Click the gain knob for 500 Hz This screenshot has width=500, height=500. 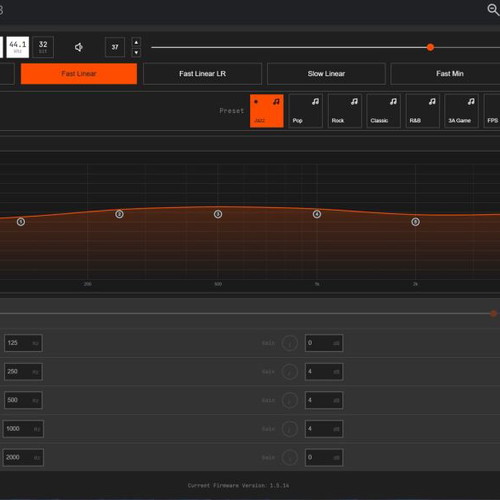pyautogui.click(x=289, y=400)
